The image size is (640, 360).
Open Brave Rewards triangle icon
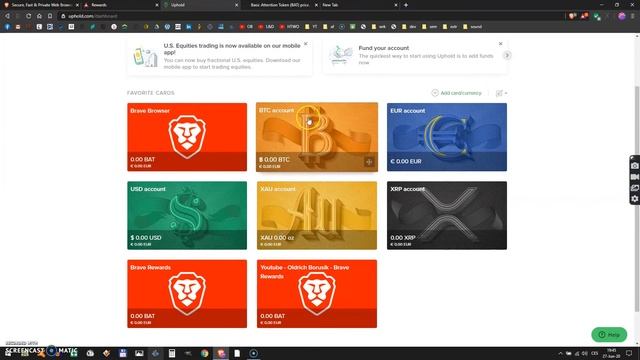pos(584,16)
